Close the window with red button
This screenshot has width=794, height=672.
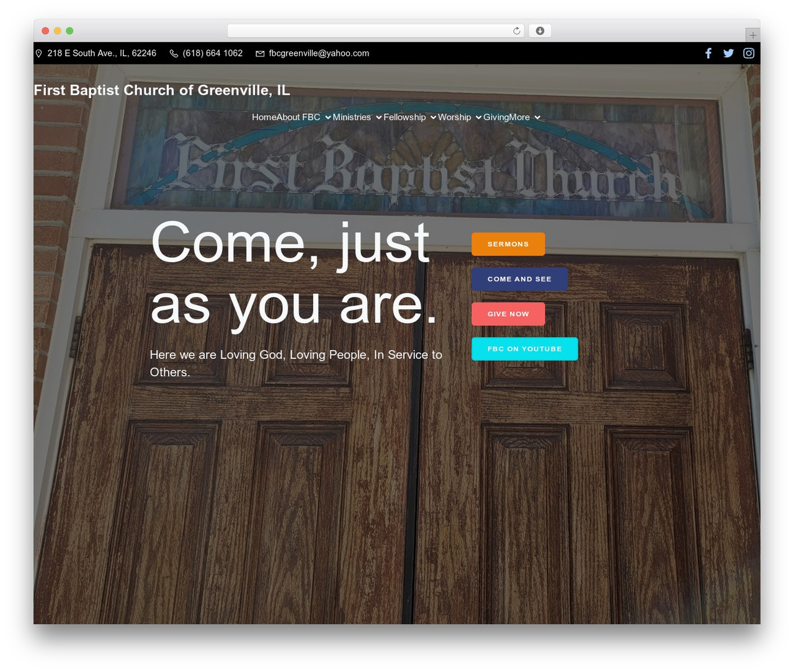45,31
